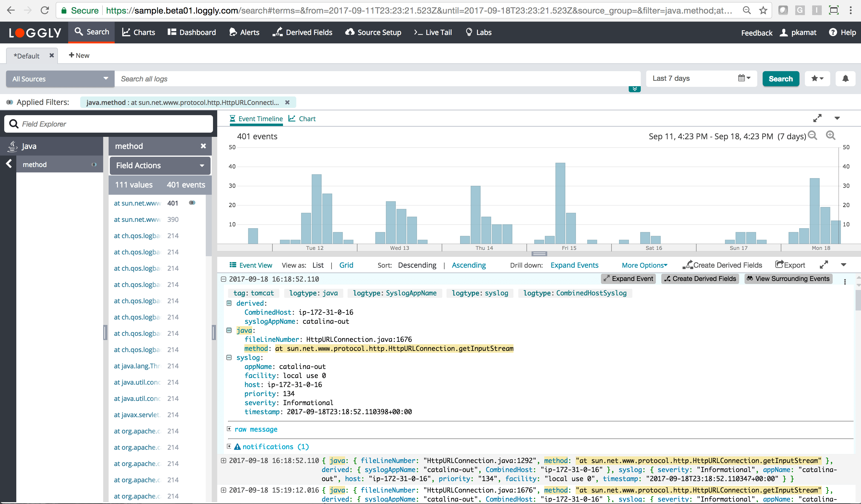
Task: Open the All Sources dropdown
Action: (60, 79)
